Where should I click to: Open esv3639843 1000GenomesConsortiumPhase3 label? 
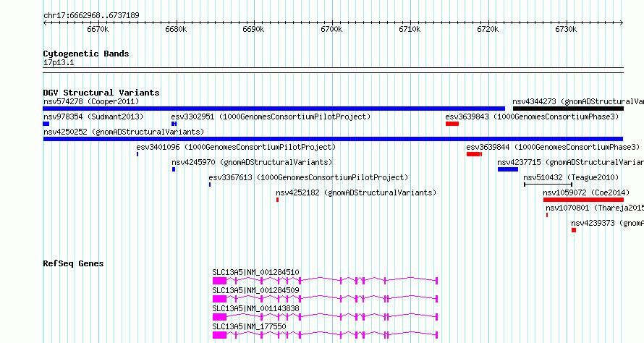532,117
